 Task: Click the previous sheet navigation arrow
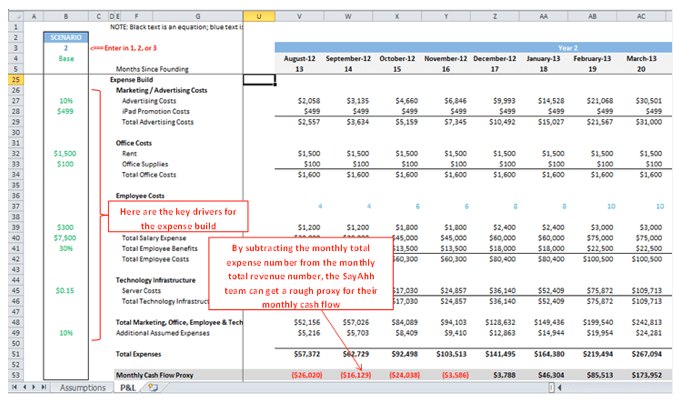coord(24,386)
